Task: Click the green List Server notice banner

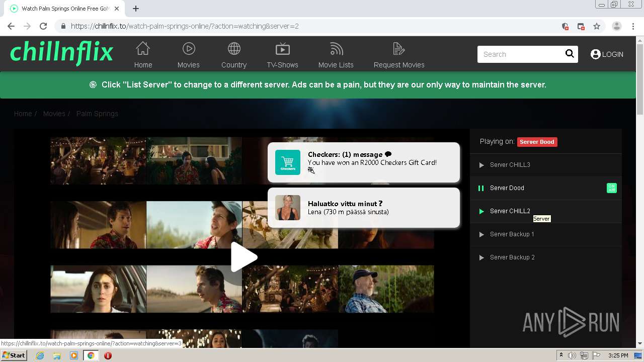Action: coord(318,85)
